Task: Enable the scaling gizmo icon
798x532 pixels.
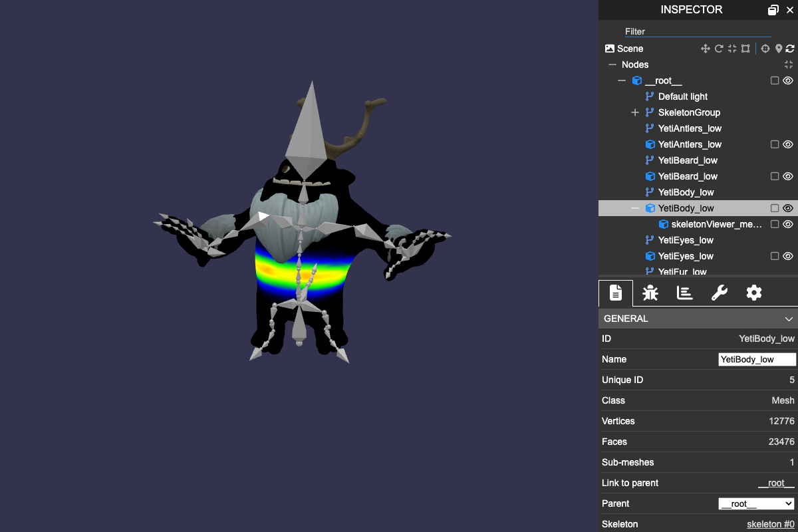Action: tap(732, 49)
